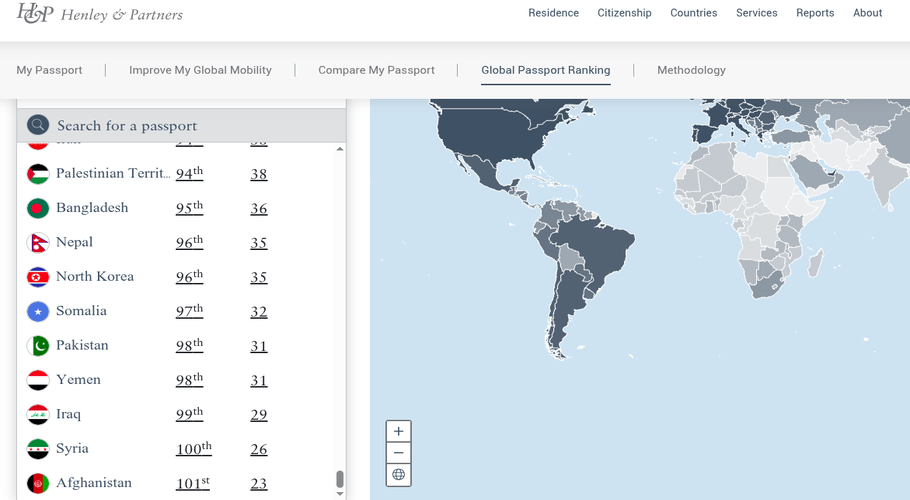Click the Yemen flag icon
Image resolution: width=910 pixels, height=500 pixels.
point(38,381)
